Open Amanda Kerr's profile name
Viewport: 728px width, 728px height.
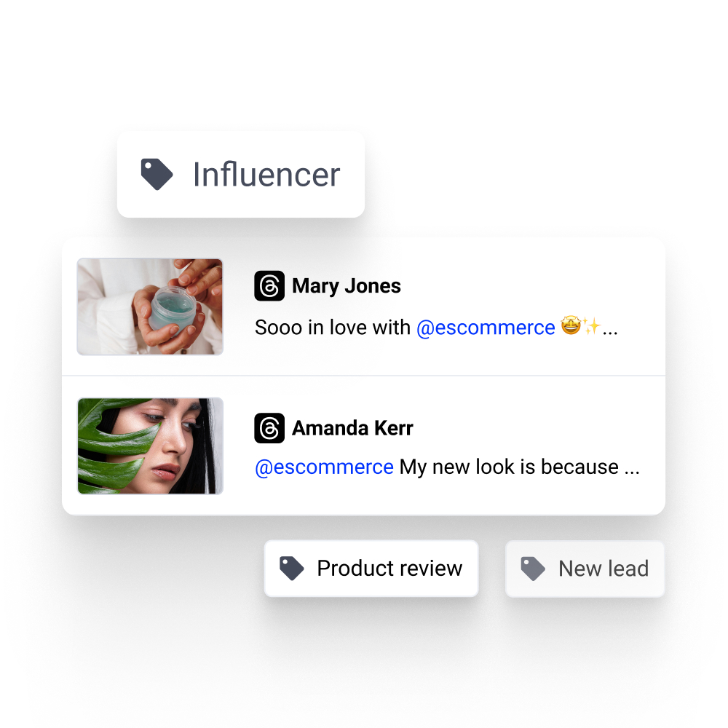pos(352,428)
